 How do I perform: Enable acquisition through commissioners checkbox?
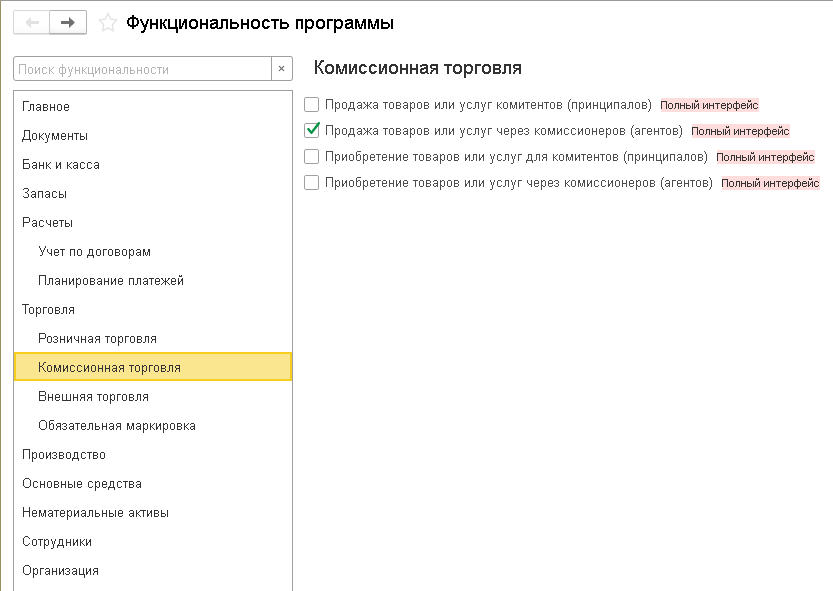(x=312, y=183)
